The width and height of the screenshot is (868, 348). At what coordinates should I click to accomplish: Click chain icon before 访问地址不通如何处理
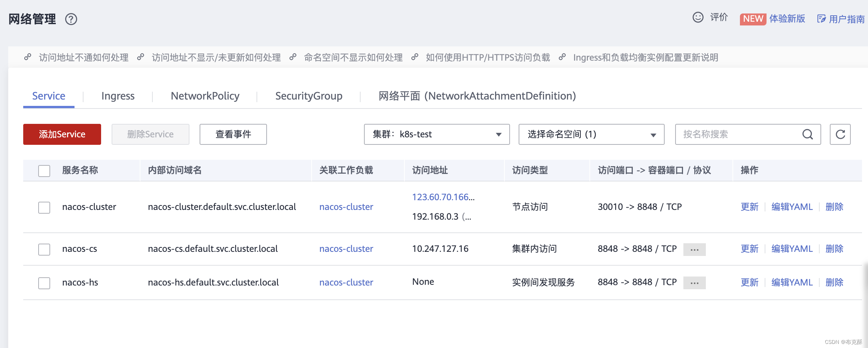(28, 57)
